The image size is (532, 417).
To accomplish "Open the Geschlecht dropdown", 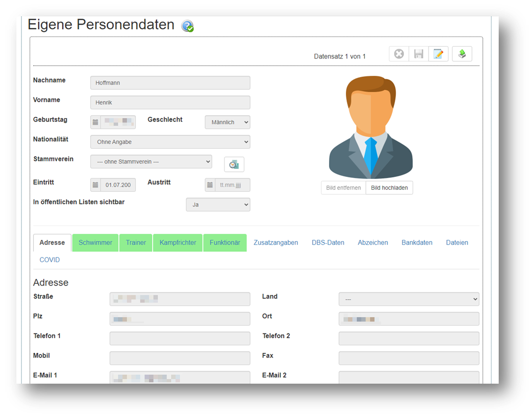I will tap(228, 122).
